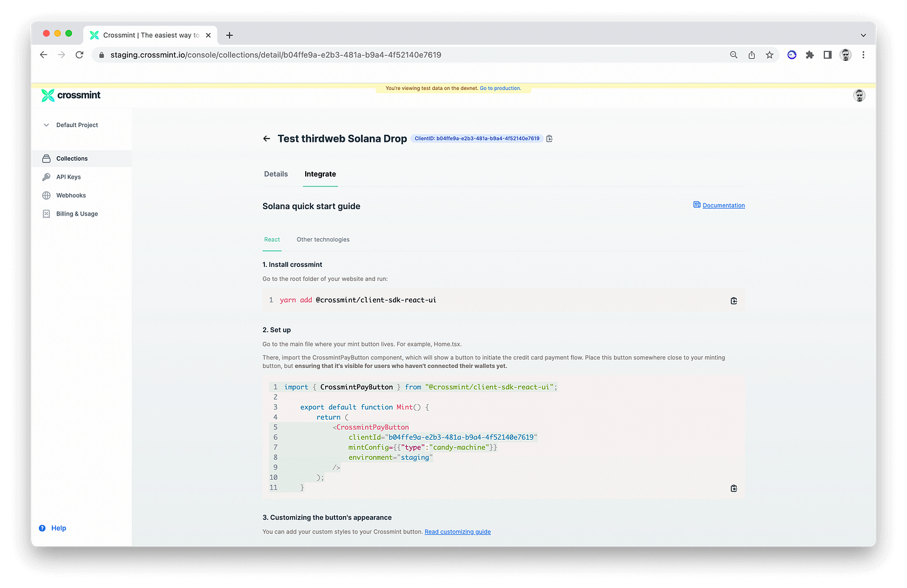This screenshot has height=588, width=907.
Task: Click the mintConfig code line
Action: pos(422,447)
